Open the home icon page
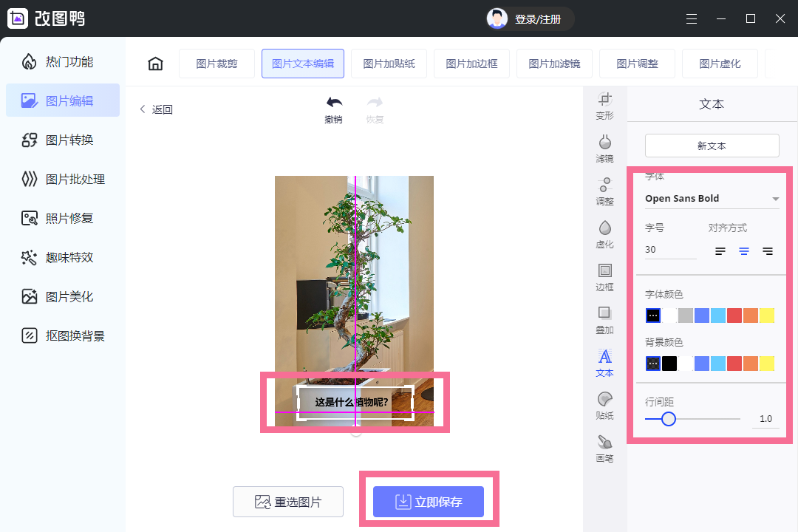This screenshot has width=798, height=532. (155, 64)
